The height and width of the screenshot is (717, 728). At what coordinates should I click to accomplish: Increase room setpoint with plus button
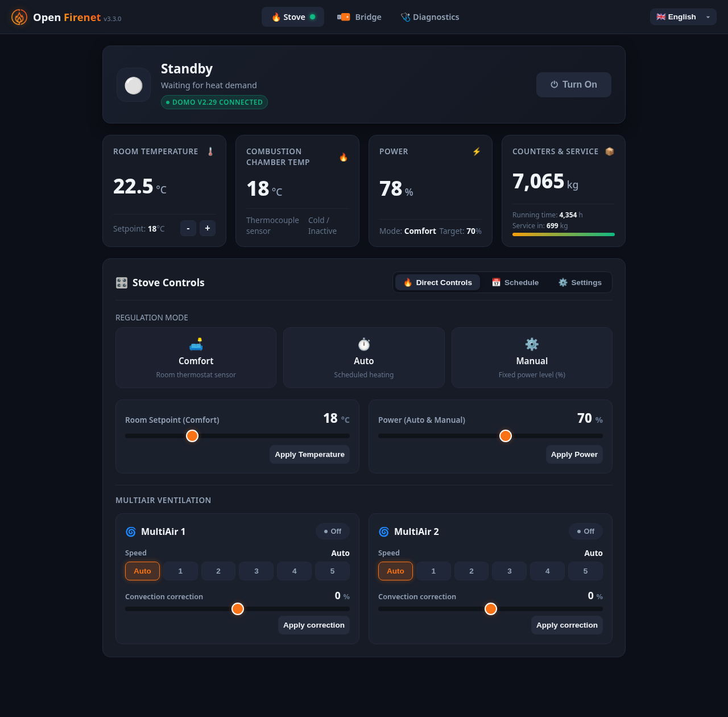[208, 228]
